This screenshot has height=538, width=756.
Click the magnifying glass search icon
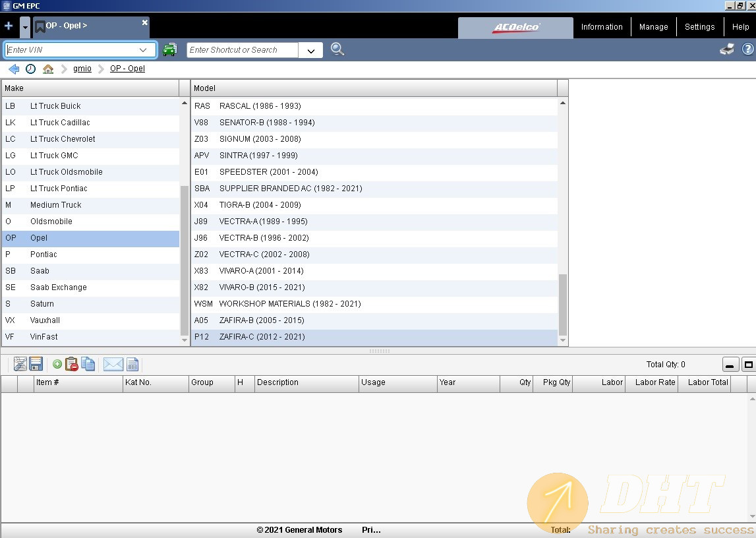[x=337, y=49]
